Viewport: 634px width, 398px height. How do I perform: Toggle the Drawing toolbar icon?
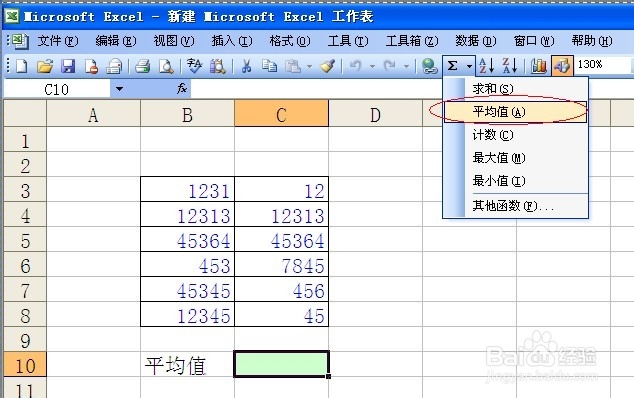pos(562,66)
